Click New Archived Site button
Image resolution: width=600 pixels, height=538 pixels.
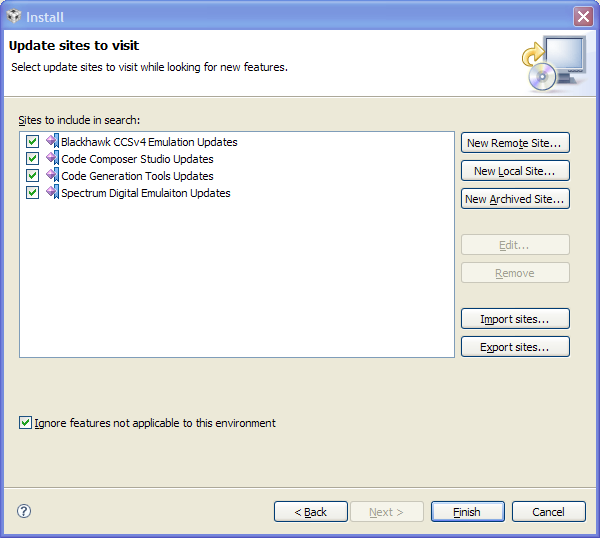point(515,199)
